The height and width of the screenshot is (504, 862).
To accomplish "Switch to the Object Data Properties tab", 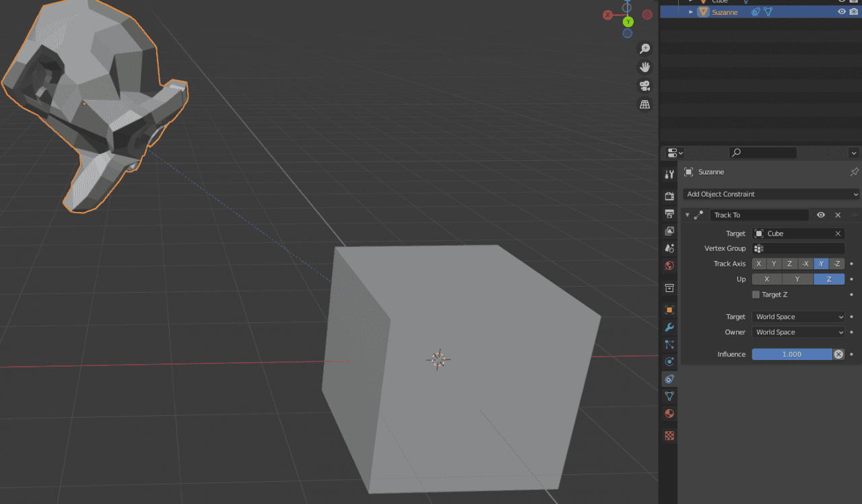I will (669, 396).
